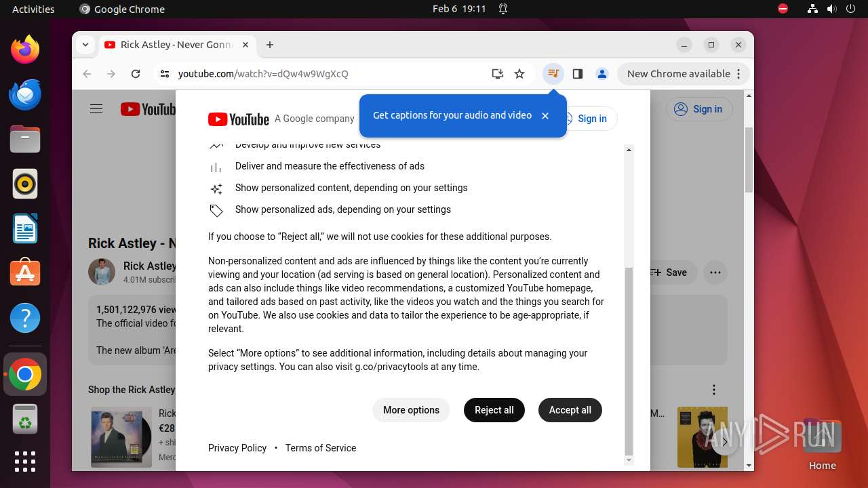Screen dimensions: 868x488
Task: Click the Chrome back arrow
Action: (x=87, y=74)
